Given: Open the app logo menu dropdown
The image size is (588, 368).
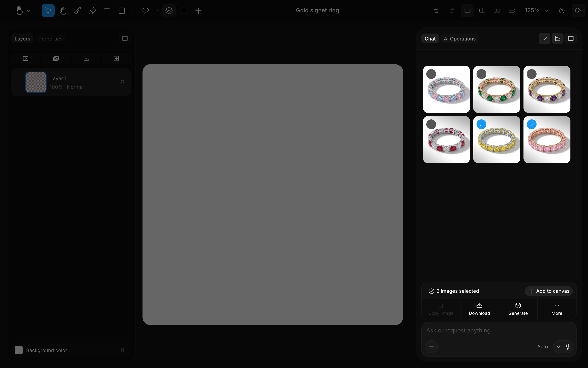Looking at the screenshot, I should point(23,11).
